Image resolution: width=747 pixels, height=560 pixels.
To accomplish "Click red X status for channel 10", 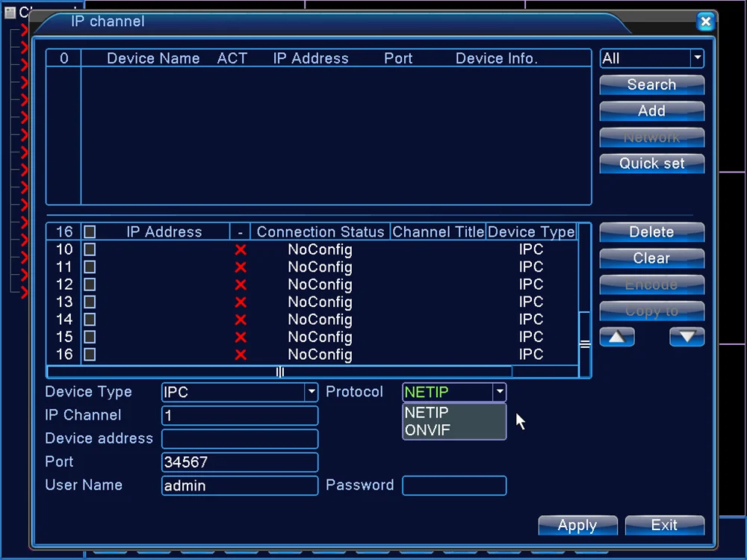I will click(x=241, y=249).
